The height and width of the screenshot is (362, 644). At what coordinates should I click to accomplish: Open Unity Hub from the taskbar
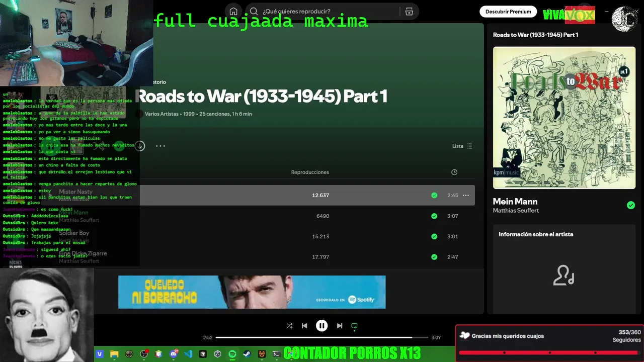[x=217, y=354]
